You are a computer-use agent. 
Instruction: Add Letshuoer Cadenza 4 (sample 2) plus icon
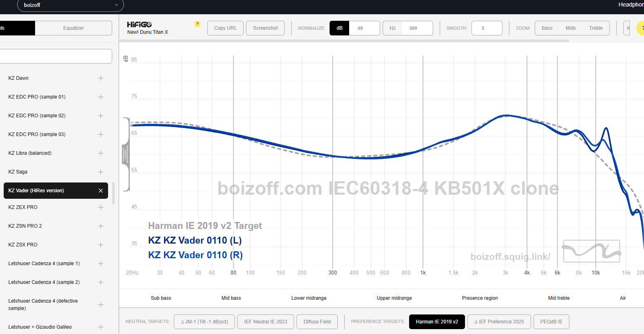coord(101,282)
